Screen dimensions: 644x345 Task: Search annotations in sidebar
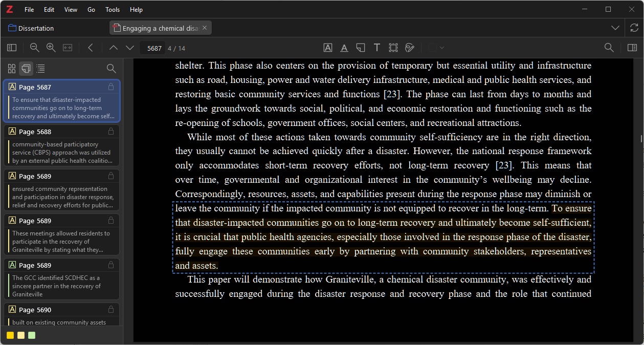[111, 69]
